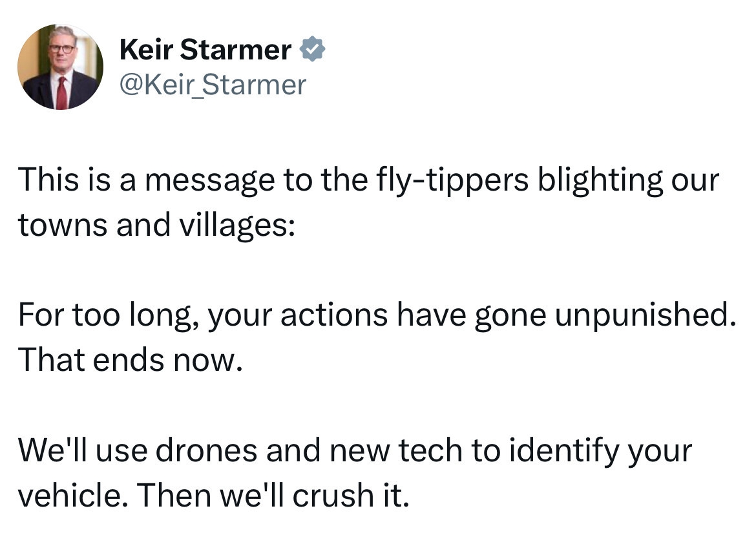Open Keir Starmer's profile picture
This screenshot has height=535, width=756.
[x=59, y=67]
